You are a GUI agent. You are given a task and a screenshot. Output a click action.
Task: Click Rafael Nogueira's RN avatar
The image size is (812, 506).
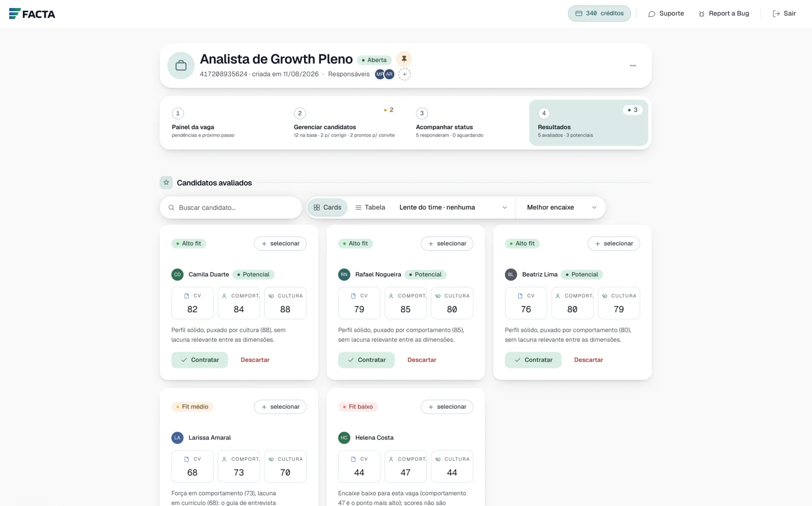pos(344,275)
